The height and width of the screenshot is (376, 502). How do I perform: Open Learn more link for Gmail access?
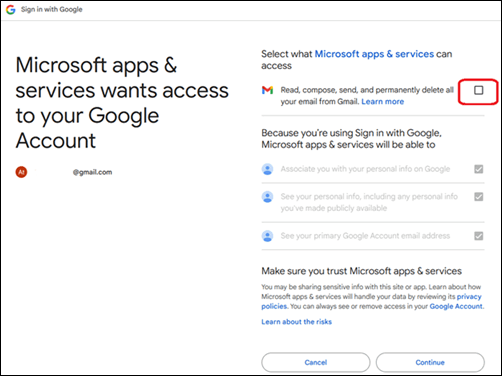pyautogui.click(x=383, y=102)
